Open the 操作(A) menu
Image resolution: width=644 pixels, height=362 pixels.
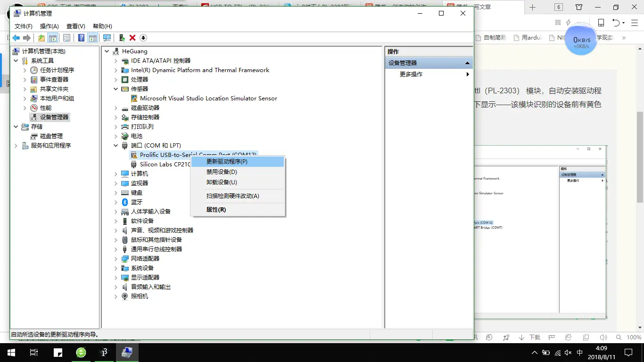(x=50, y=26)
